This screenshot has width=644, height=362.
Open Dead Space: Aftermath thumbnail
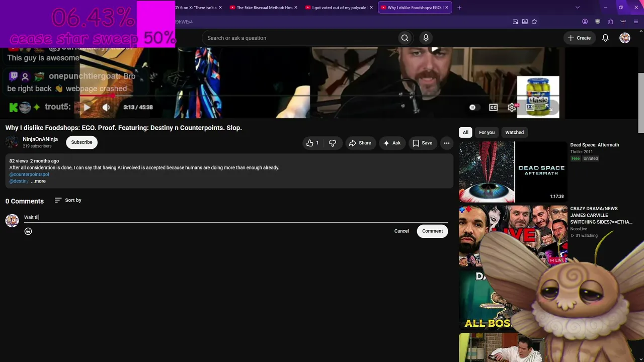coord(513,171)
